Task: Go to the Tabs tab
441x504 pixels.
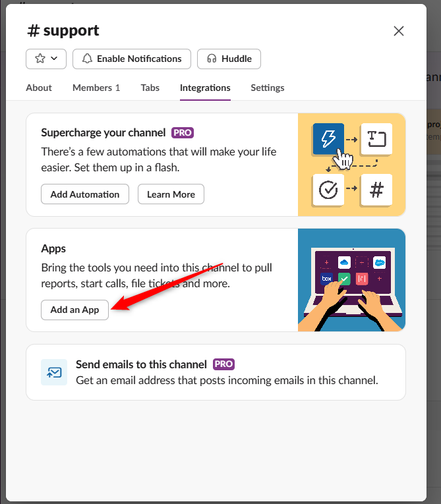Action: pos(150,88)
